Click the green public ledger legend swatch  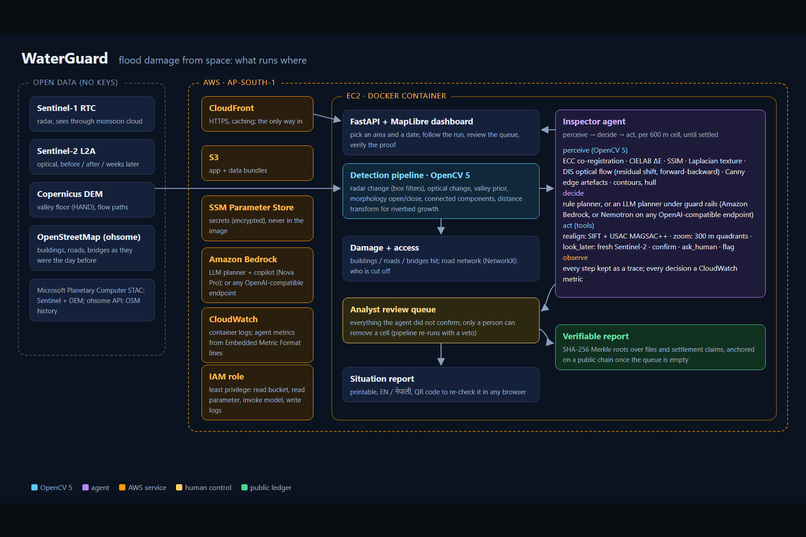point(245,488)
